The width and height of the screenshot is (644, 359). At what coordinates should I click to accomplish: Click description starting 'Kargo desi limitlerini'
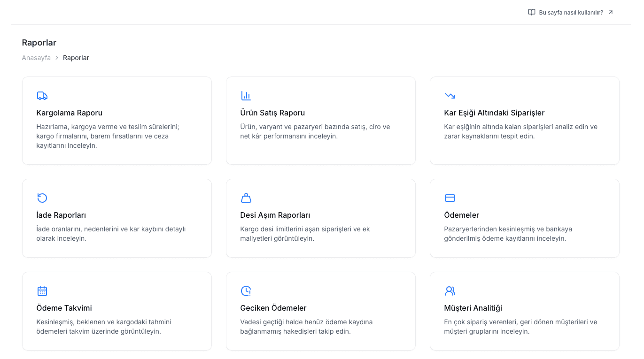tap(305, 234)
